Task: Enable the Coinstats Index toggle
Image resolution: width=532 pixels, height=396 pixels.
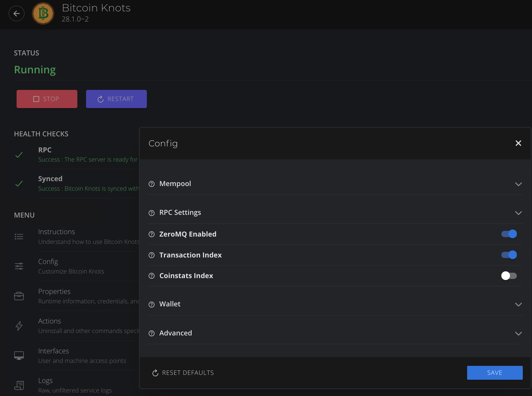Action: coord(509,276)
